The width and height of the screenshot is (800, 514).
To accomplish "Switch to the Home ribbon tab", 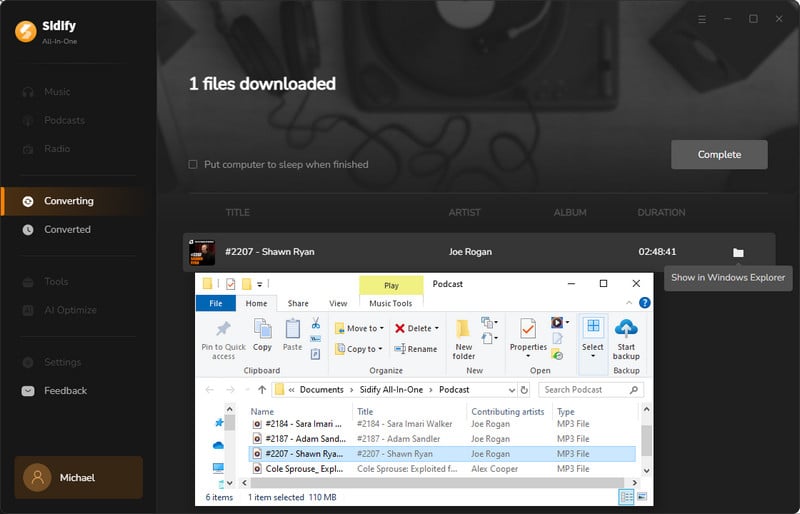I will click(x=256, y=303).
